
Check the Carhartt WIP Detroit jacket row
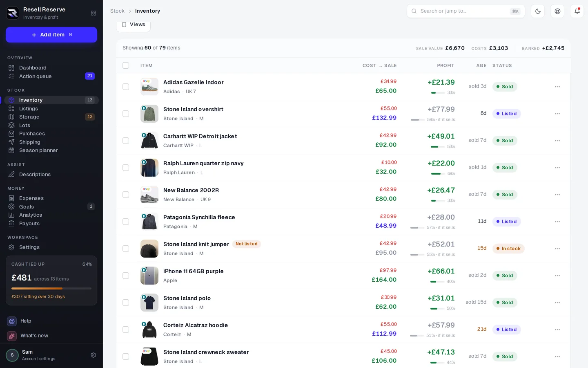pyautogui.click(x=126, y=141)
